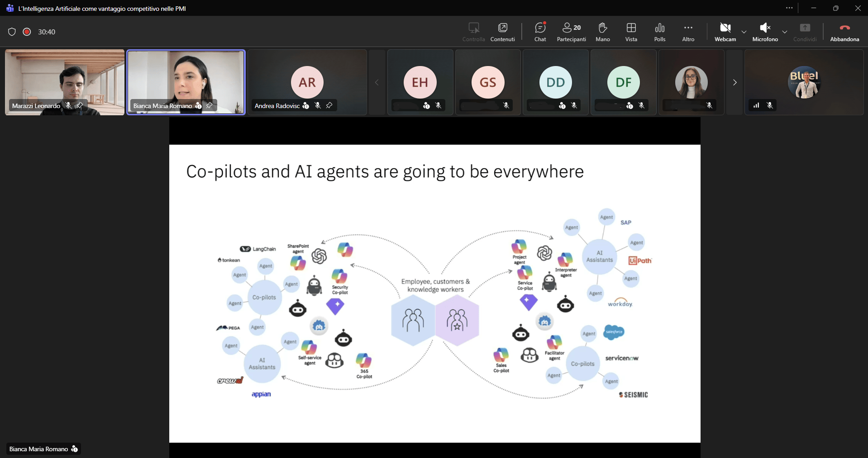
Task: Click the participant count 20
Action: pyautogui.click(x=577, y=28)
